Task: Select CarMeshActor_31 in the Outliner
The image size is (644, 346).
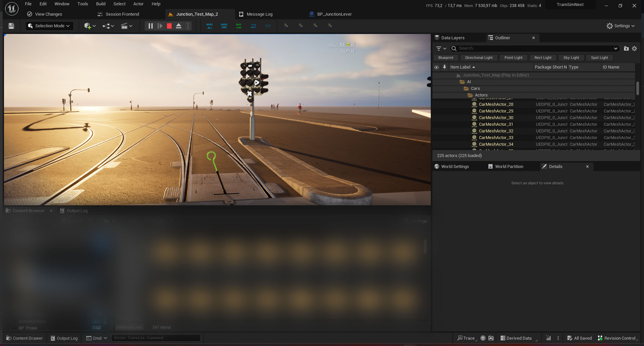Action: click(x=534, y=124)
